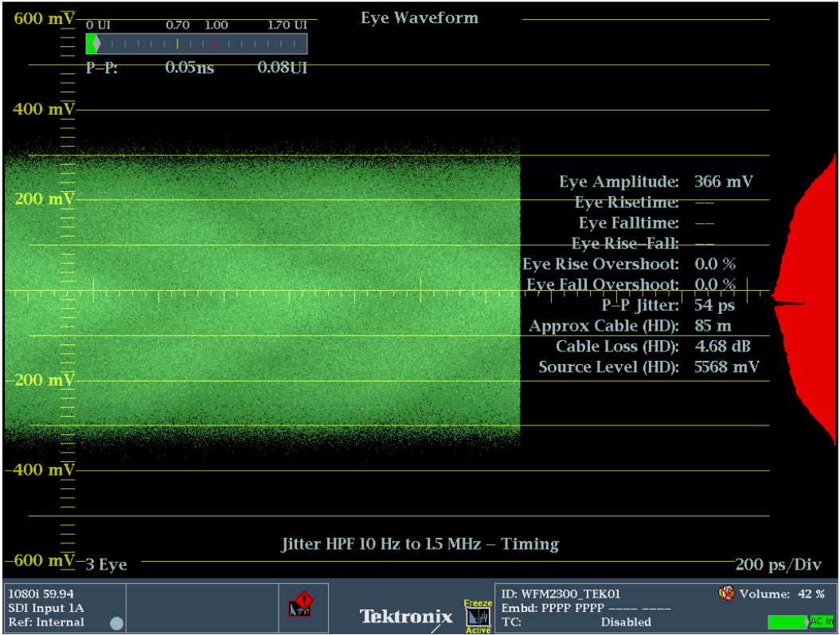Click the red alarm warning icon
This screenshot has height=635, width=840.
[x=300, y=604]
